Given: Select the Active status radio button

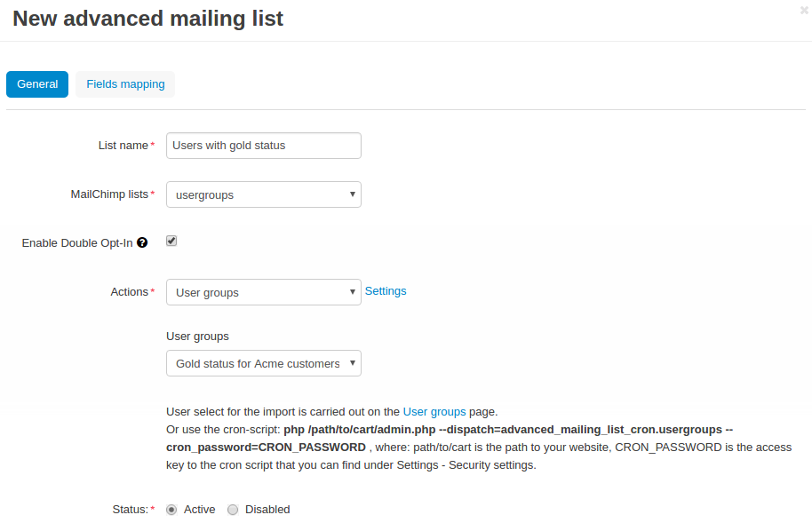Looking at the screenshot, I should (171, 510).
